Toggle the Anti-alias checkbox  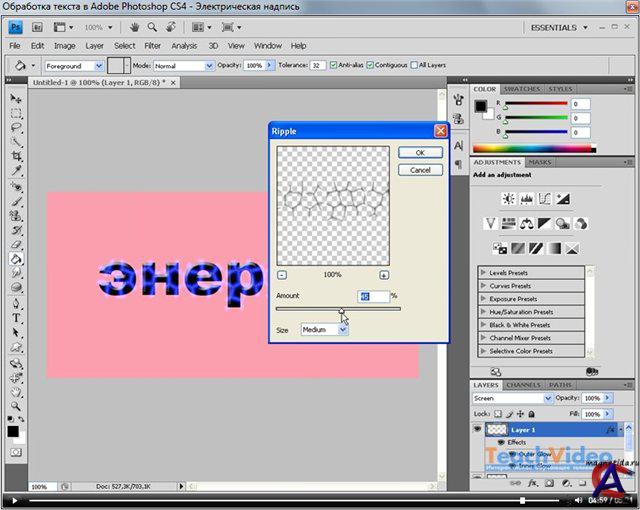pos(332,65)
